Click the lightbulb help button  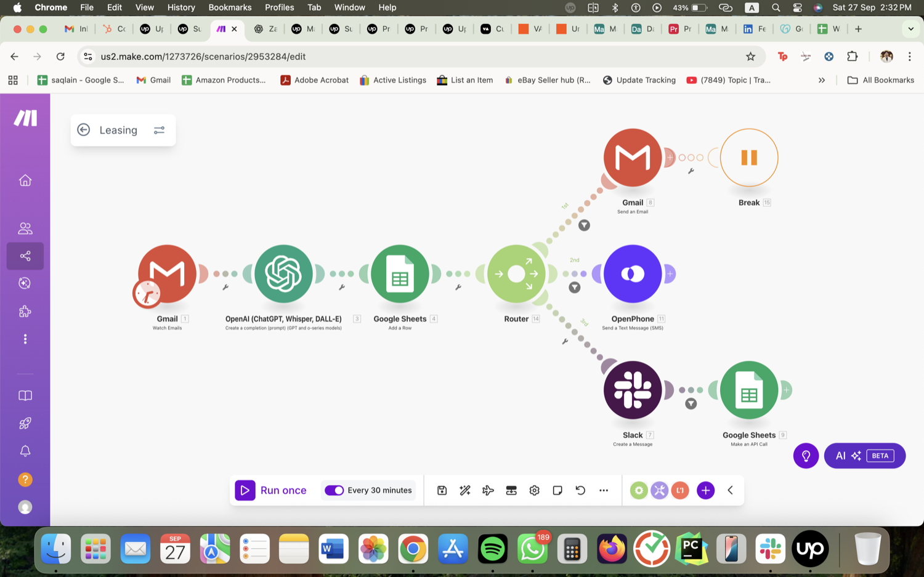[806, 456]
